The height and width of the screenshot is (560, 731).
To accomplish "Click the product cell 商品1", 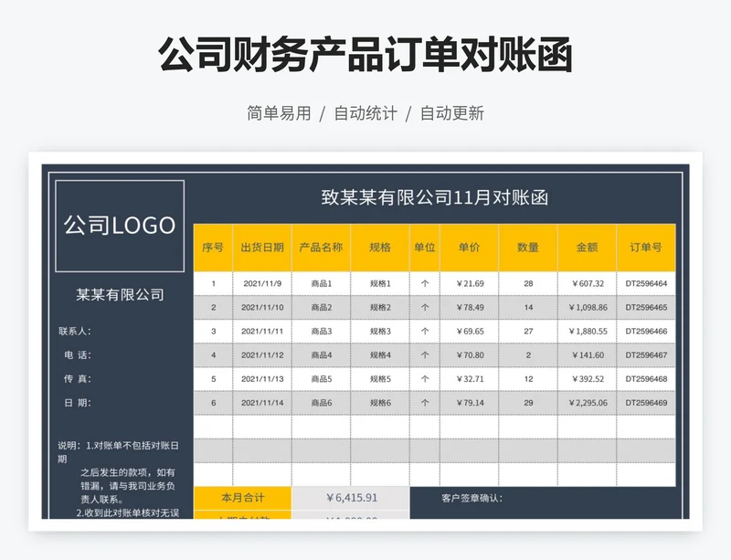I will 322,283.
